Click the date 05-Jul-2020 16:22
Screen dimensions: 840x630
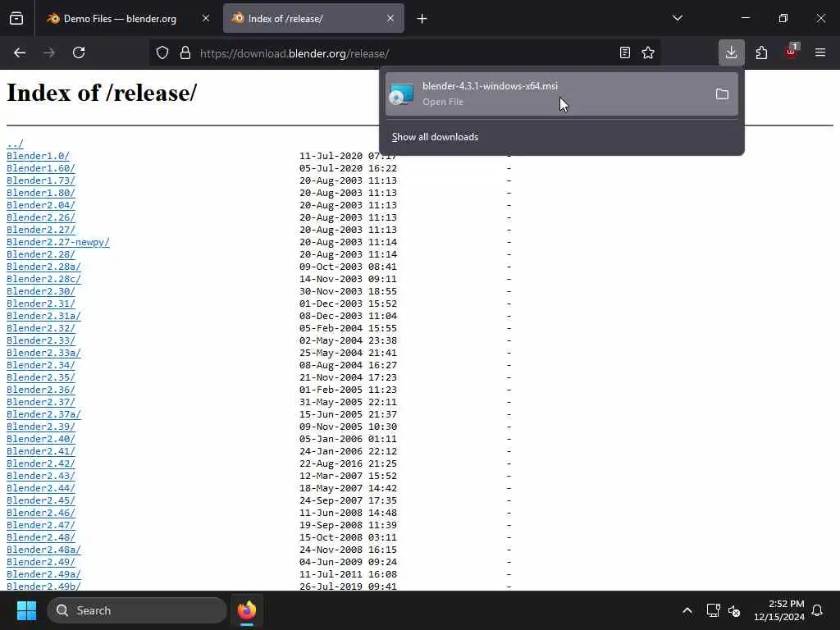click(348, 168)
